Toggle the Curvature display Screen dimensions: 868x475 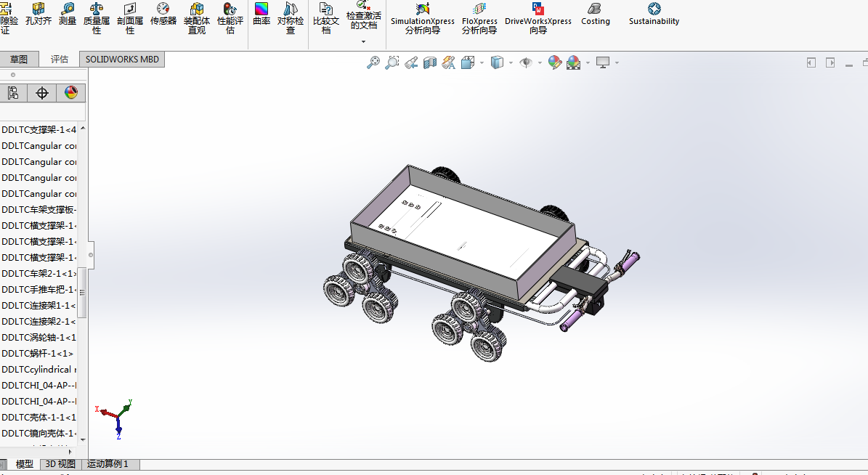point(261,15)
